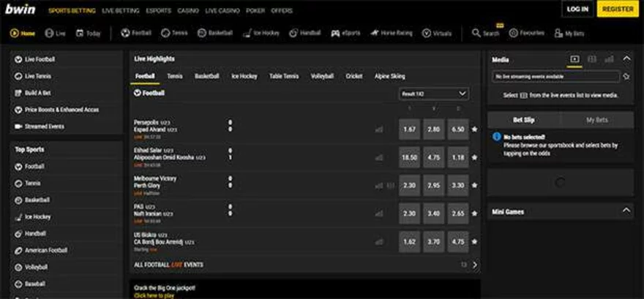Open Live Football quick link
Screen dimensions: 644x299
point(67,59)
